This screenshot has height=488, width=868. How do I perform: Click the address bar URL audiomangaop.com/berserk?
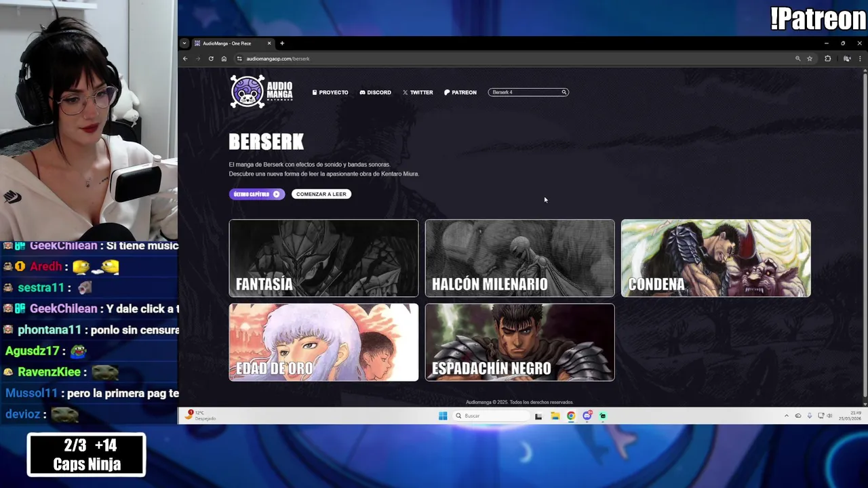click(x=278, y=59)
